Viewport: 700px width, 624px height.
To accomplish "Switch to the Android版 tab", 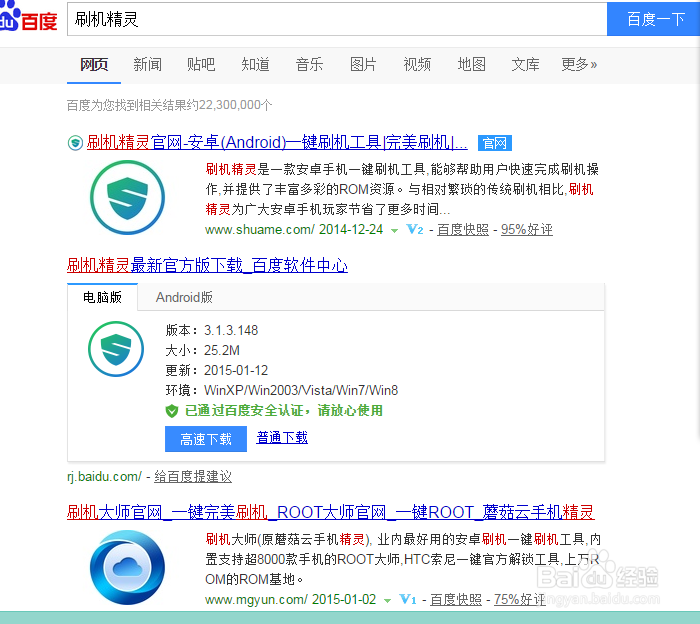I will click(184, 297).
